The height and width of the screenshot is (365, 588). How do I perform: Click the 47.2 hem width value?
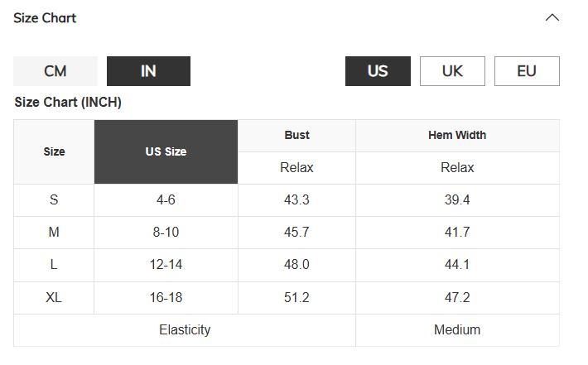pyautogui.click(x=457, y=298)
